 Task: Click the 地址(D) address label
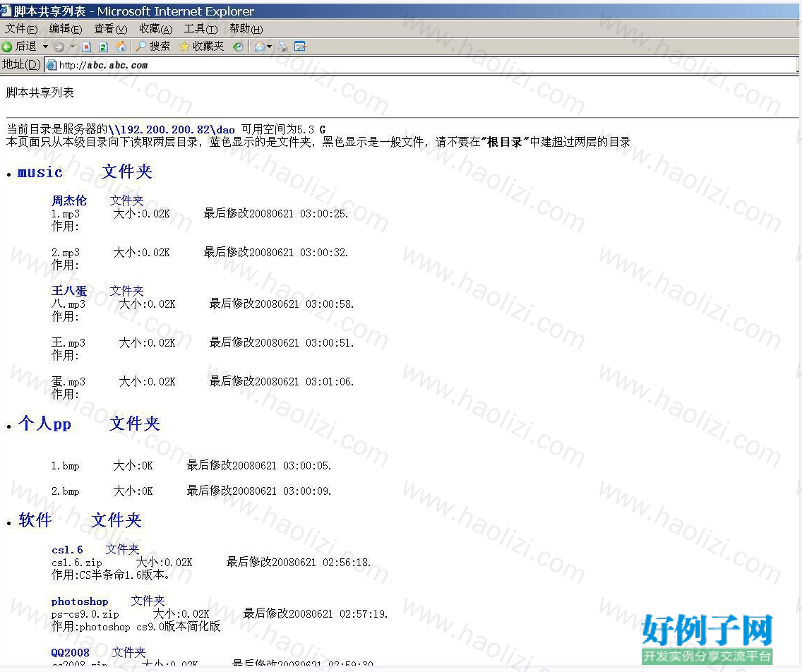(x=21, y=65)
